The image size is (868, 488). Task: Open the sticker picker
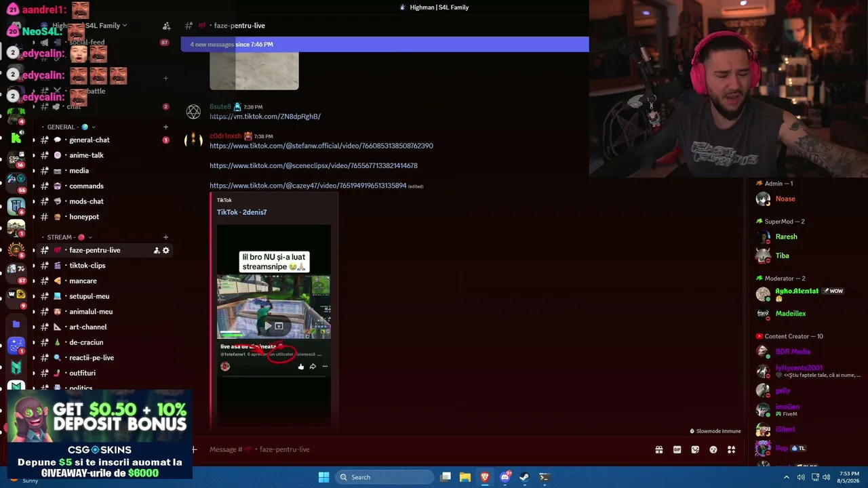(695, 449)
